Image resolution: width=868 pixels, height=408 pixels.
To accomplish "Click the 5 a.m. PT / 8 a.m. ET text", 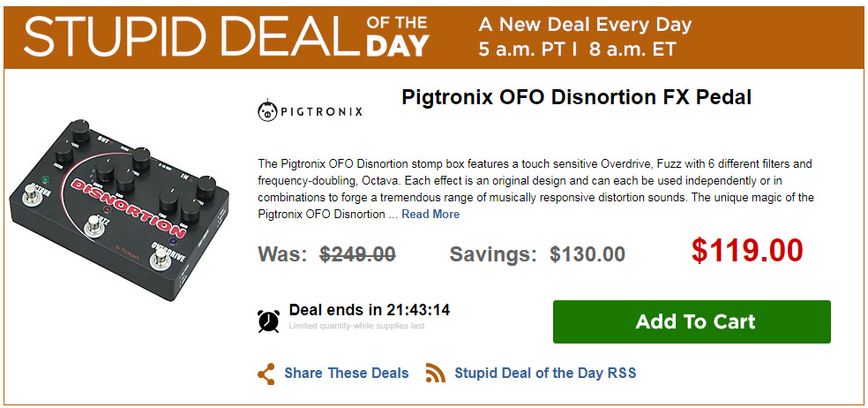I will [577, 49].
